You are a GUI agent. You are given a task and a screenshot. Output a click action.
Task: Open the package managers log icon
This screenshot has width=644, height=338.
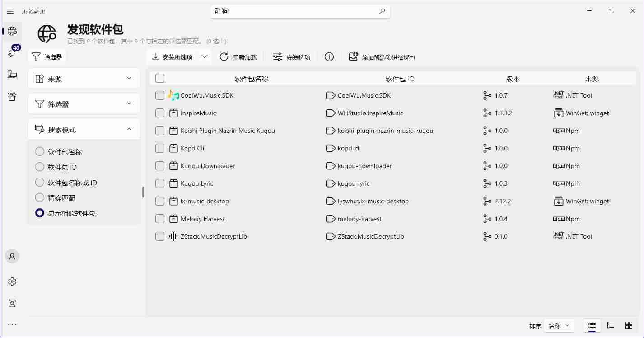point(12,303)
